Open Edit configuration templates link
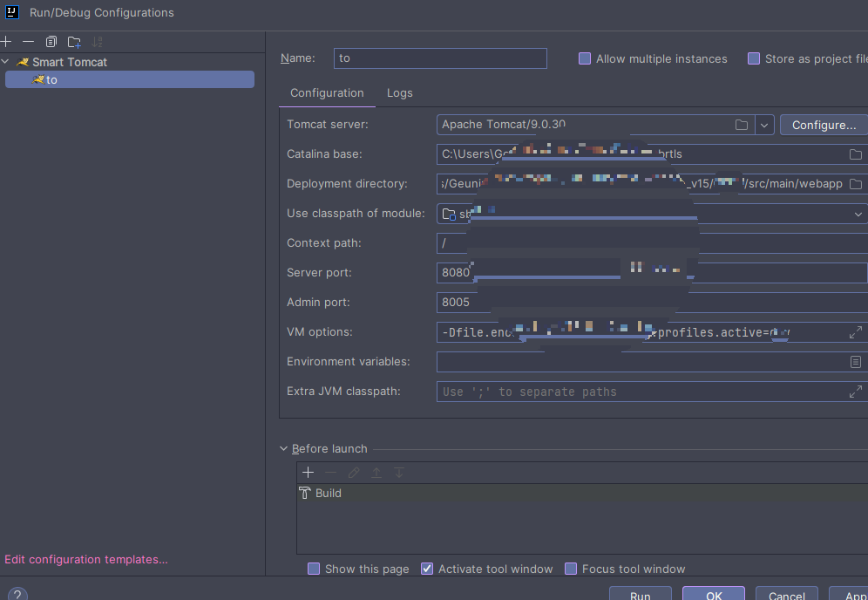This screenshot has width=868, height=600. coord(85,560)
